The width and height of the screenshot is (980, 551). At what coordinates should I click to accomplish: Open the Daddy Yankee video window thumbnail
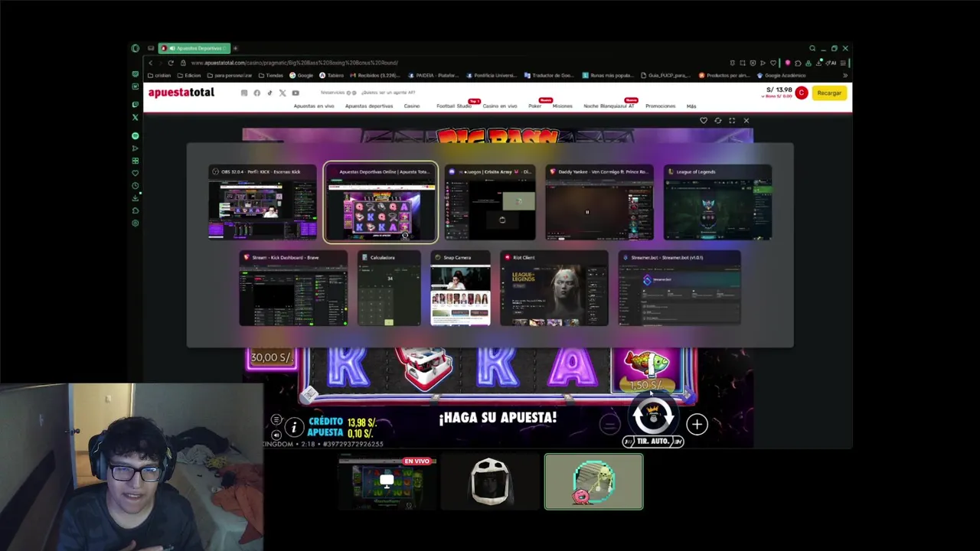click(x=599, y=203)
